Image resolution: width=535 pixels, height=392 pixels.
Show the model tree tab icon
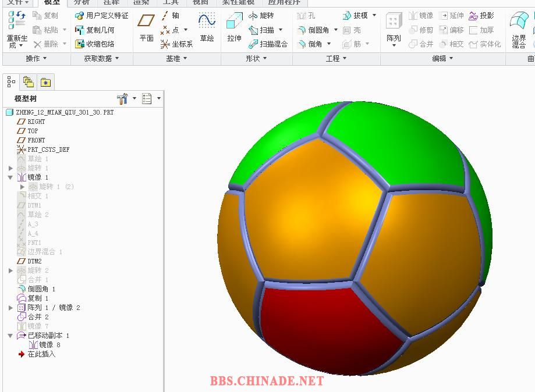[11, 82]
